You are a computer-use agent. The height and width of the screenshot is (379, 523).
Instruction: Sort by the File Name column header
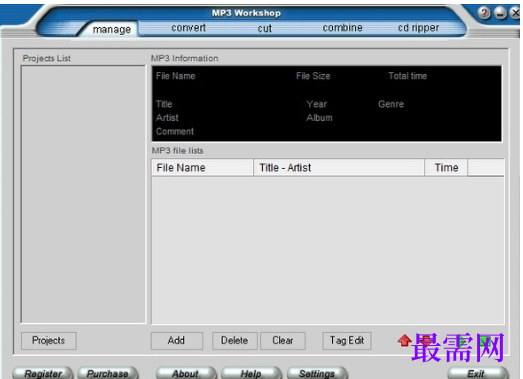(x=202, y=167)
